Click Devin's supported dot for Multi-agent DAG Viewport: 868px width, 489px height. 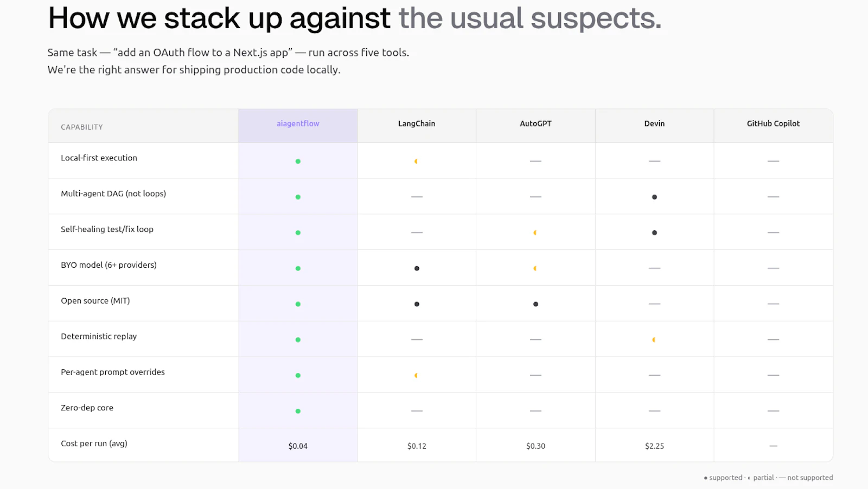[654, 197]
